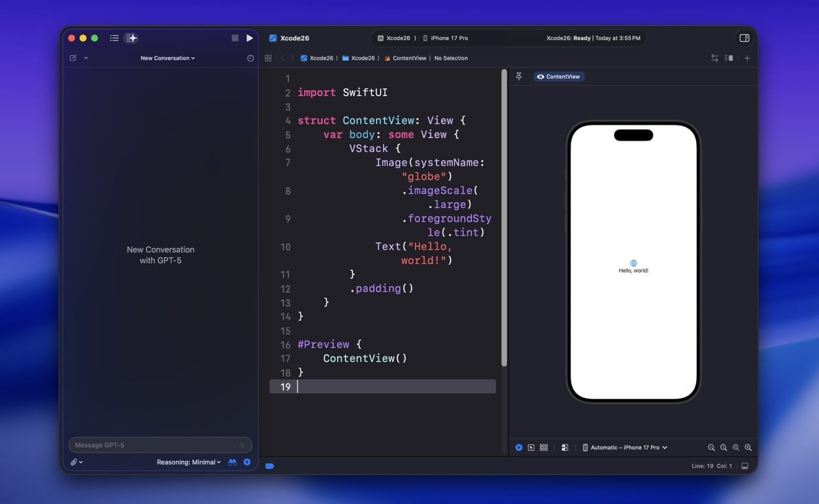Viewport: 819px width, 504px height.
Task: Start a new conversation with compose icon
Action: click(x=73, y=58)
